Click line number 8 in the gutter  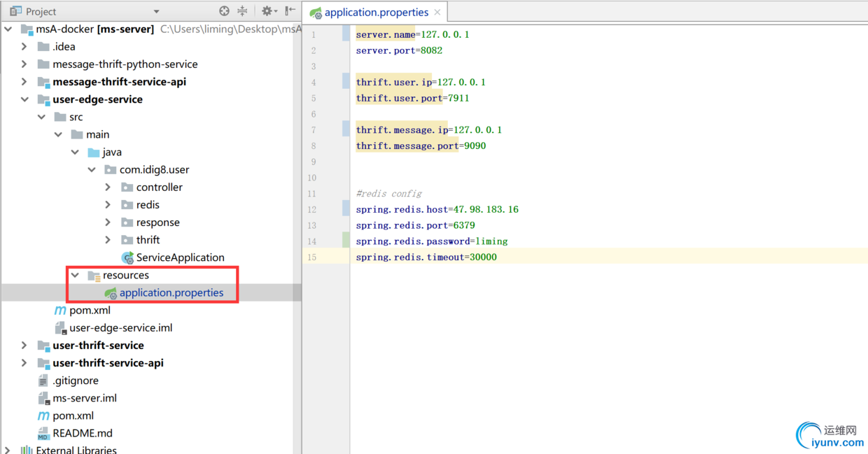coord(314,146)
